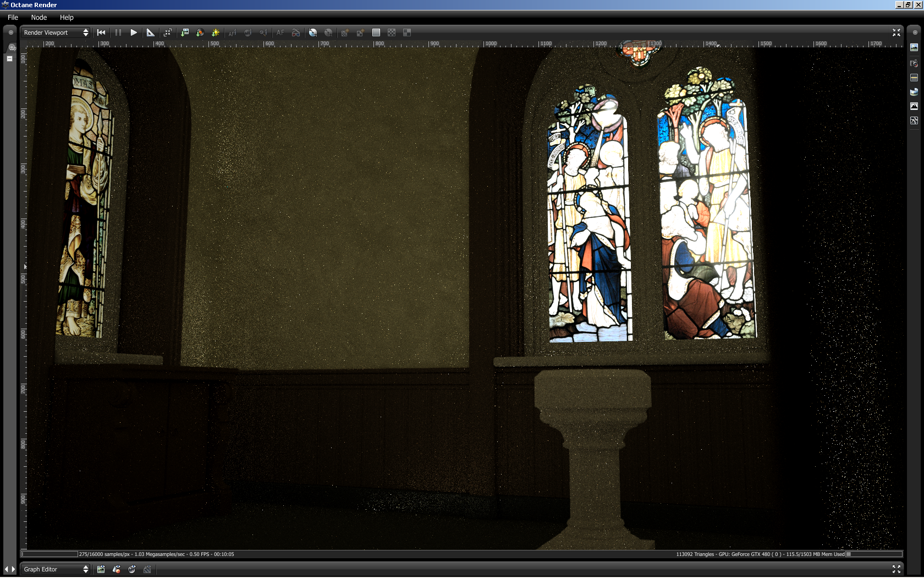Toggle the dimmed striped visibility icon in Graph Editor
The width and height of the screenshot is (924, 578).
[x=147, y=569]
